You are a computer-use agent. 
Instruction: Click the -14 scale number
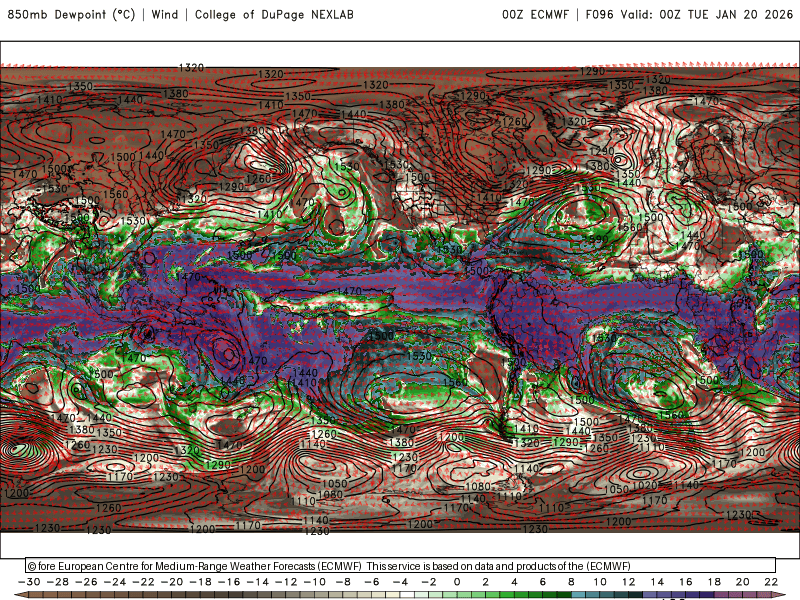(x=258, y=582)
